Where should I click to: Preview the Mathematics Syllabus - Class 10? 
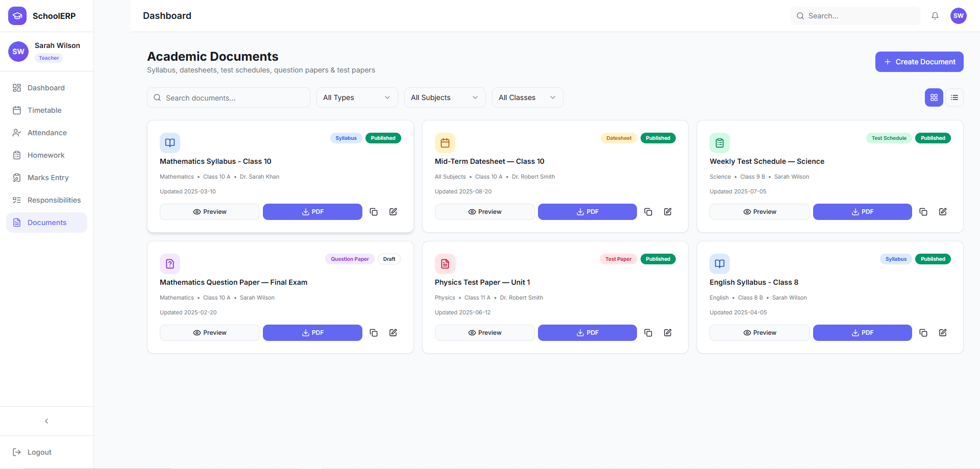coord(210,212)
